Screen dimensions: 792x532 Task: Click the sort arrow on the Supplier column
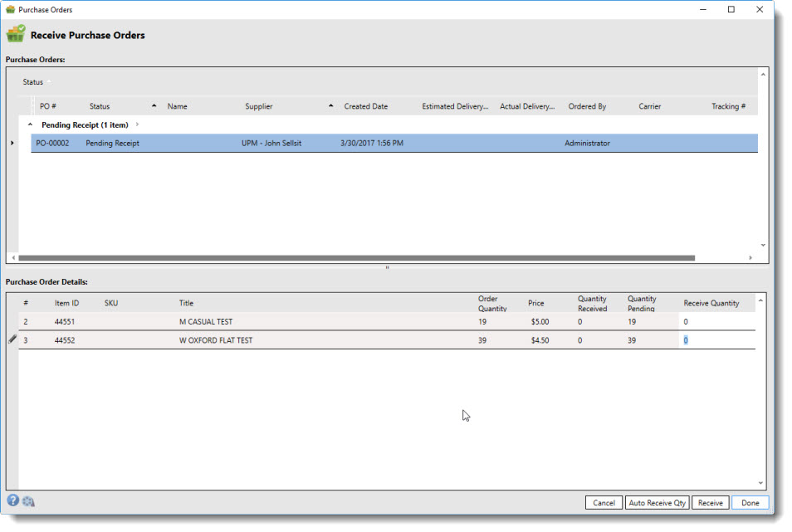pos(330,106)
